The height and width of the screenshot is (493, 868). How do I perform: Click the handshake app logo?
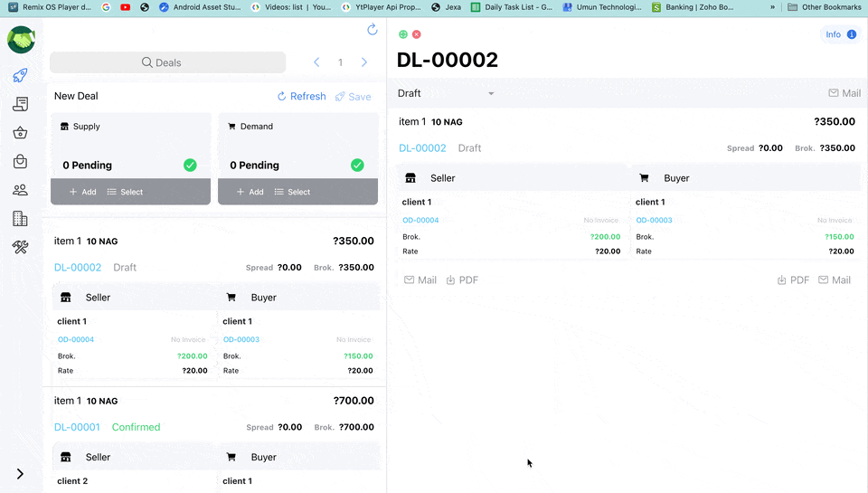pyautogui.click(x=21, y=40)
